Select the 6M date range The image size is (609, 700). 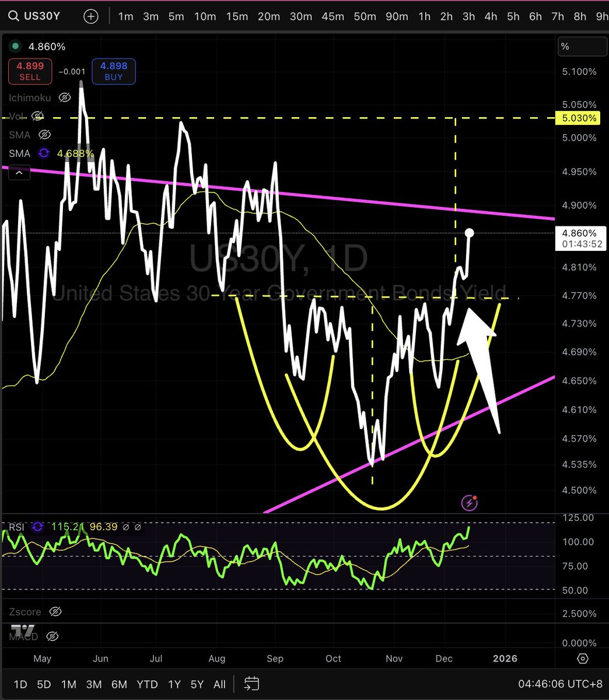pos(119,684)
